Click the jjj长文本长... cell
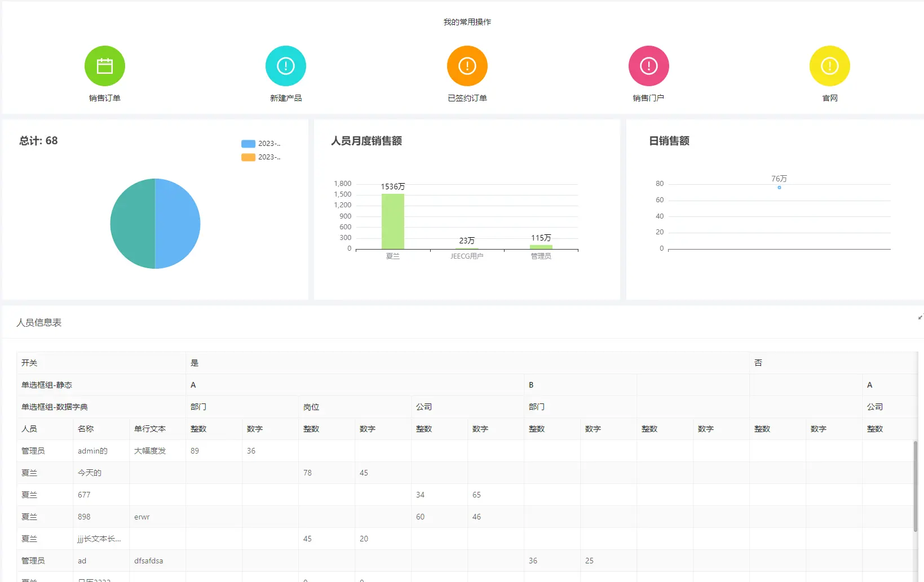Image resolution: width=924 pixels, height=582 pixels. pyautogui.click(x=101, y=539)
